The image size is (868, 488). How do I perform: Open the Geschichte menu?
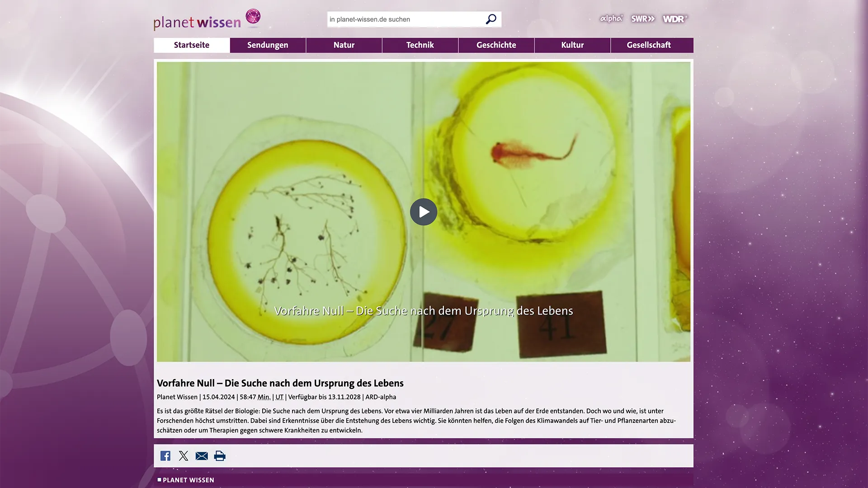click(496, 45)
